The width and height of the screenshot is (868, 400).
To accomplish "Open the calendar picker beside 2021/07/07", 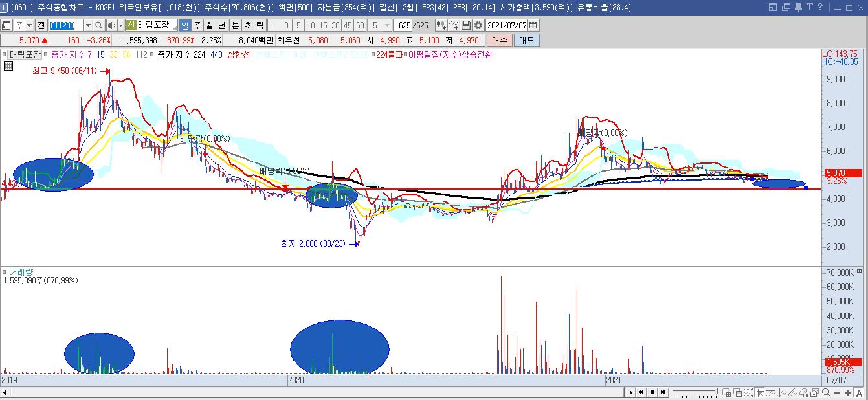I will pos(533,25).
